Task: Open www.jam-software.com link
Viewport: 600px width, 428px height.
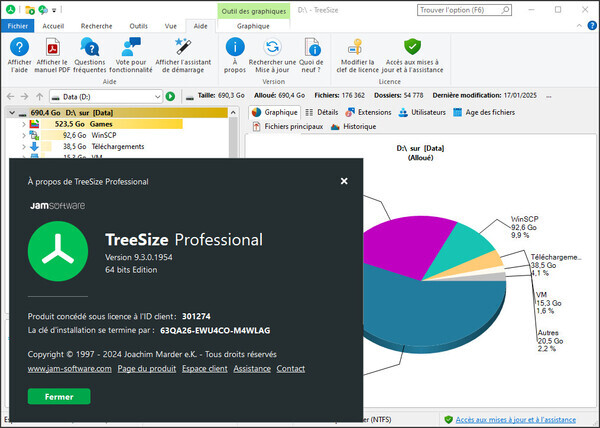Action: (70, 369)
